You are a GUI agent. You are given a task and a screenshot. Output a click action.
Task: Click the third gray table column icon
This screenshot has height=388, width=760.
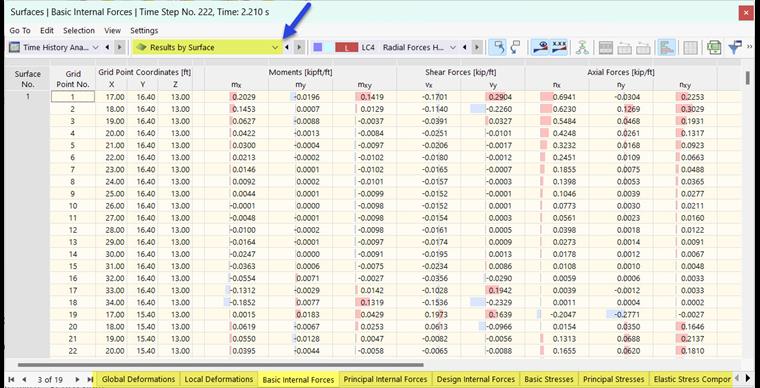(643, 47)
